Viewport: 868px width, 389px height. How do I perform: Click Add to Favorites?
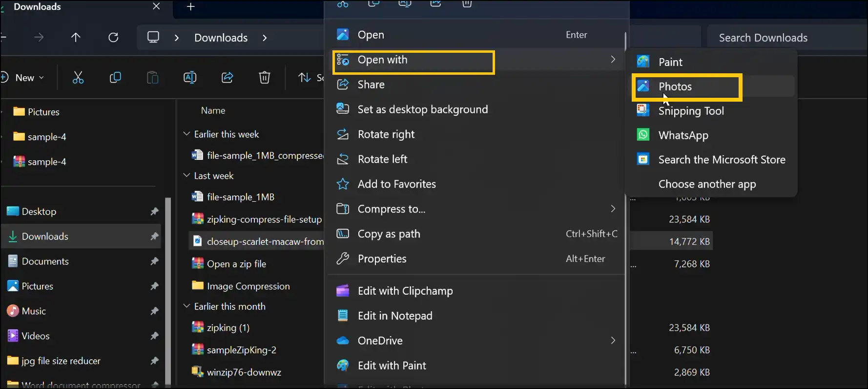(476, 184)
